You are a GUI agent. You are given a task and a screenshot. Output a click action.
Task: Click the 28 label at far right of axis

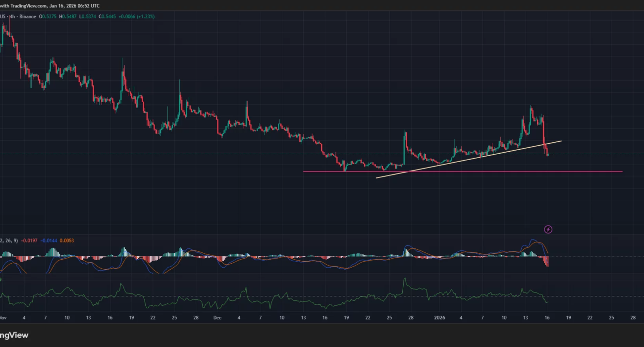tap(633, 317)
